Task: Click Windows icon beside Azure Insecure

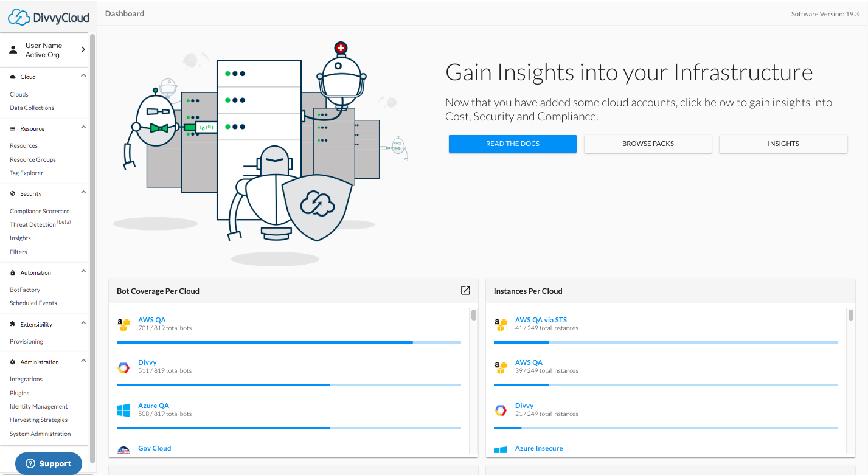Action: point(501,451)
